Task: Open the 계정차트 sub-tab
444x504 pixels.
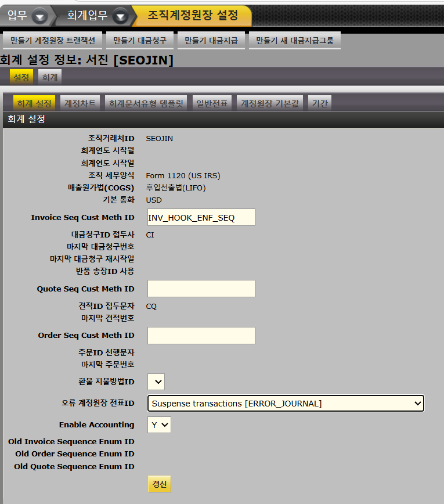Action: point(80,103)
